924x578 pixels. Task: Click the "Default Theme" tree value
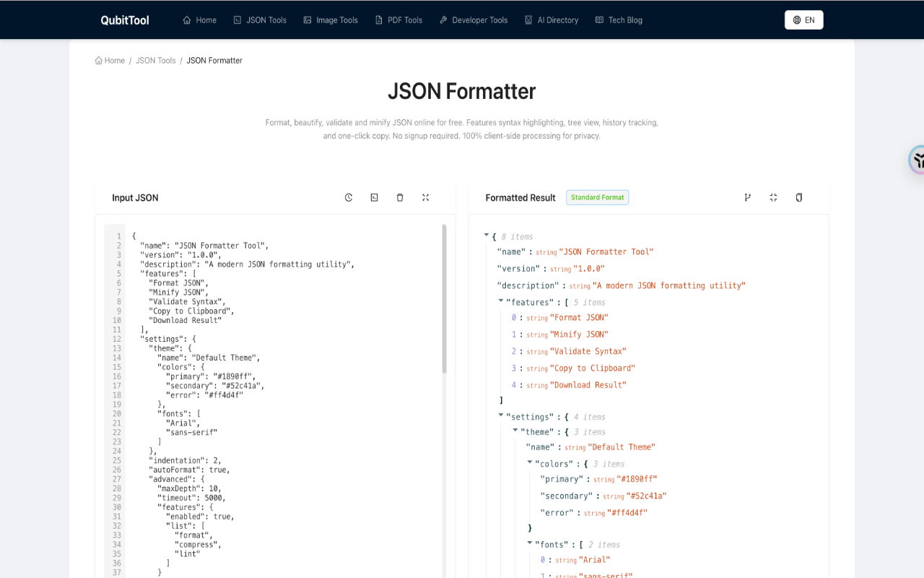[x=622, y=447]
